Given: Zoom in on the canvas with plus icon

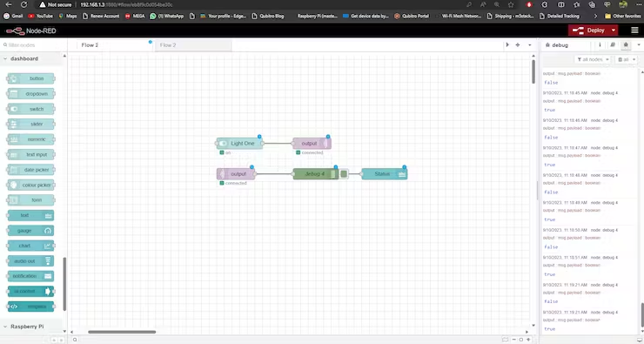Looking at the screenshot, I should point(528,340).
